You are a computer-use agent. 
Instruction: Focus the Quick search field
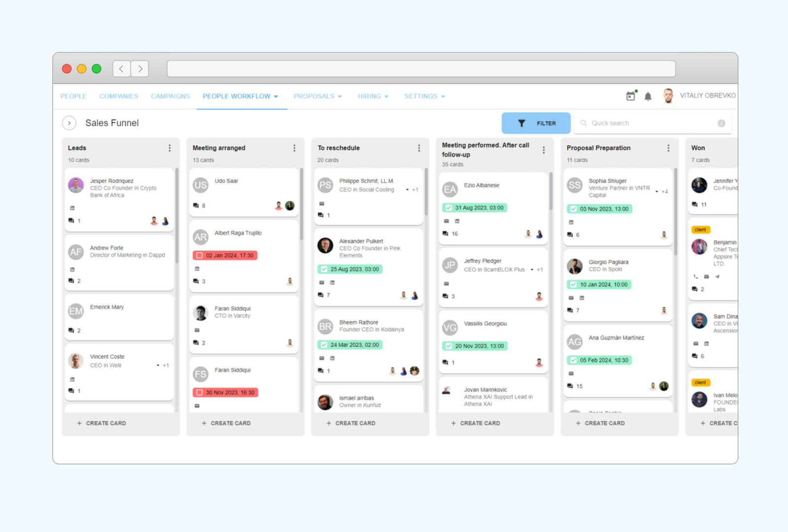click(x=653, y=123)
